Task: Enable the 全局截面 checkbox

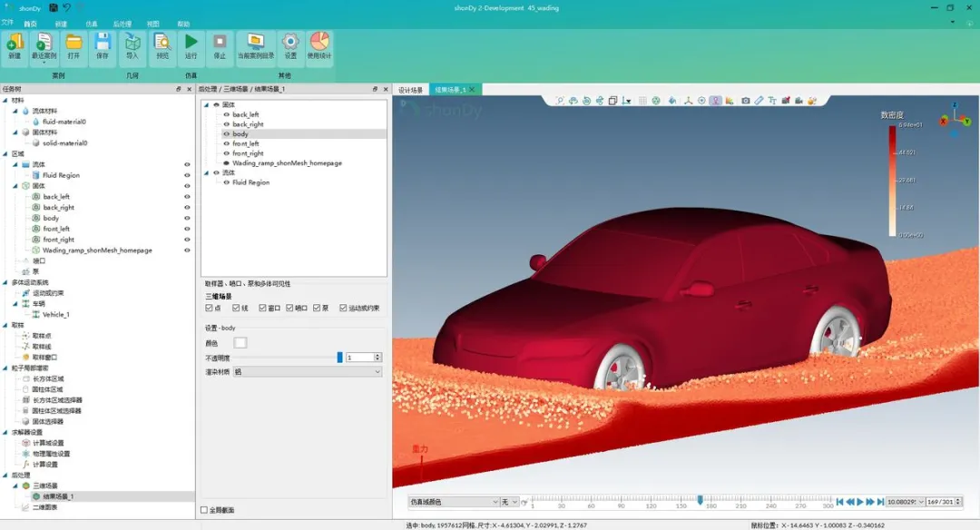Action: pos(204,510)
